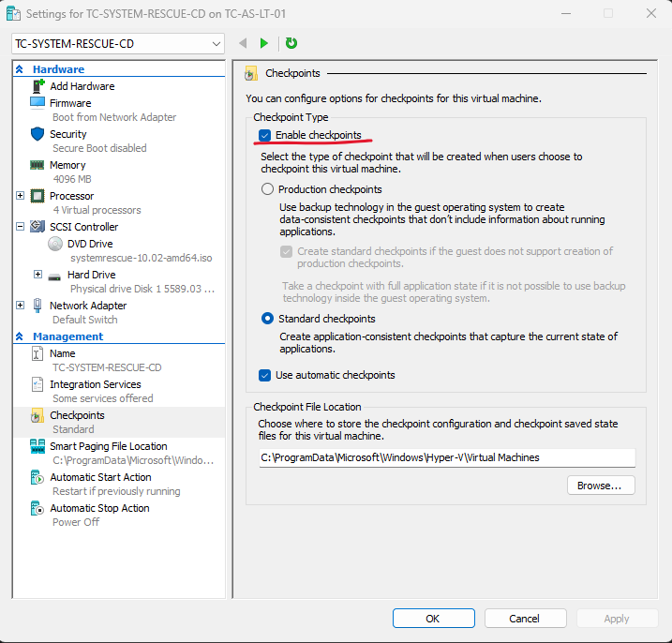Toggle Use automatic checkpoints checkbox
Image resolution: width=672 pixels, height=643 pixels.
265,376
